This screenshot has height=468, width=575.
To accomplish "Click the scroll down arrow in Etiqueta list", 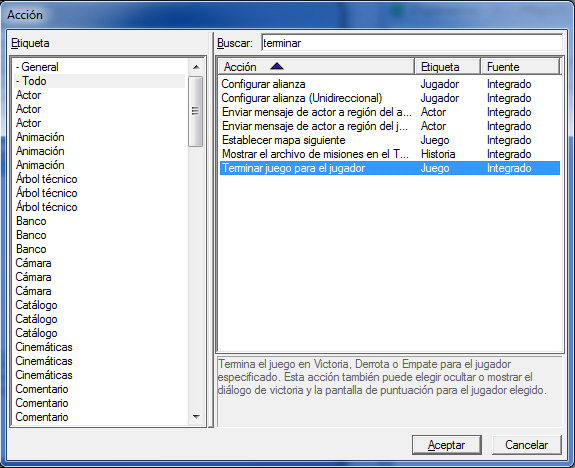I will point(196,417).
